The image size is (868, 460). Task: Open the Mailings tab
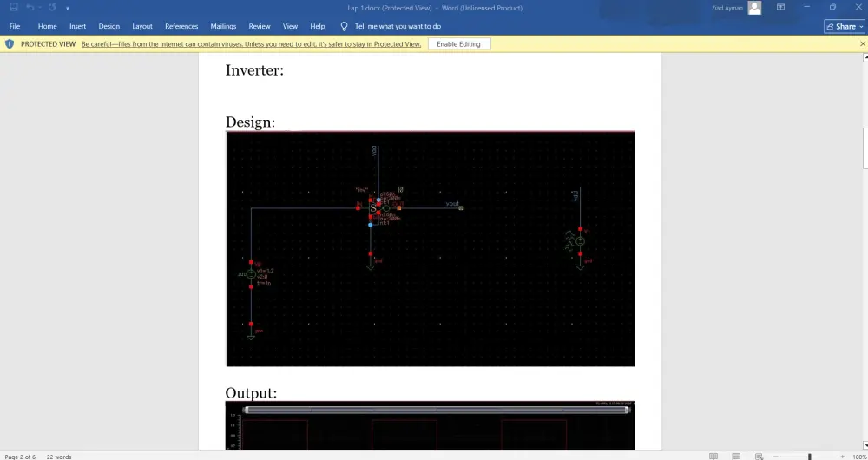(x=223, y=26)
